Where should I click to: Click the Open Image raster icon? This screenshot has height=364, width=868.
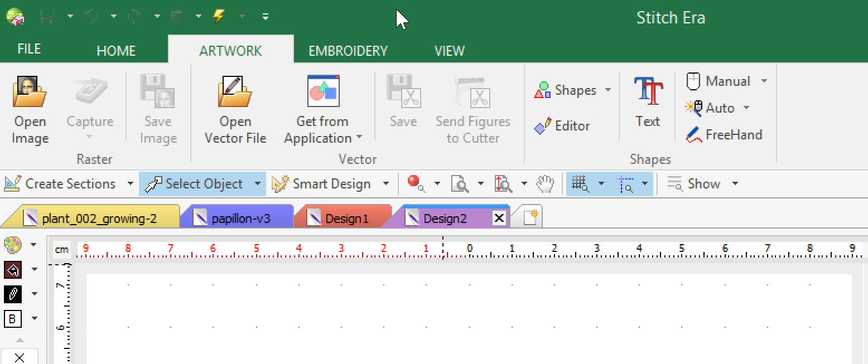pyautogui.click(x=30, y=109)
